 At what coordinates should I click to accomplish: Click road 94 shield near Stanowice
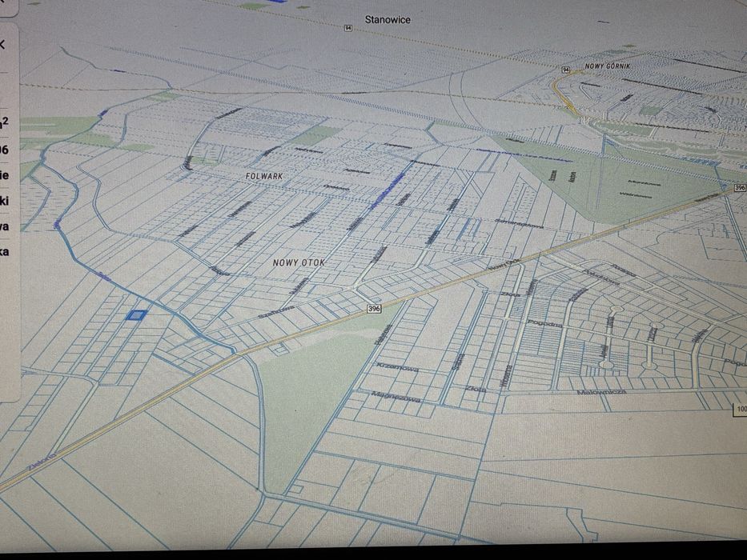point(348,29)
